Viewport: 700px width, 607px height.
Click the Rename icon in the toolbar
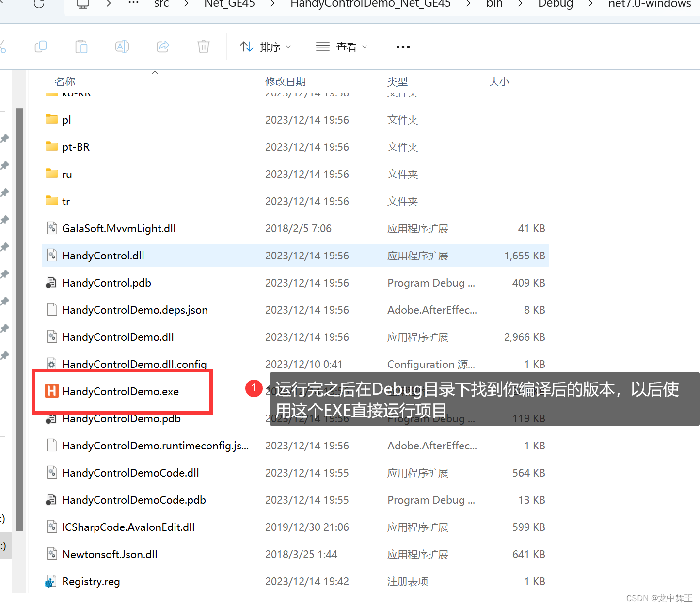coord(122,47)
